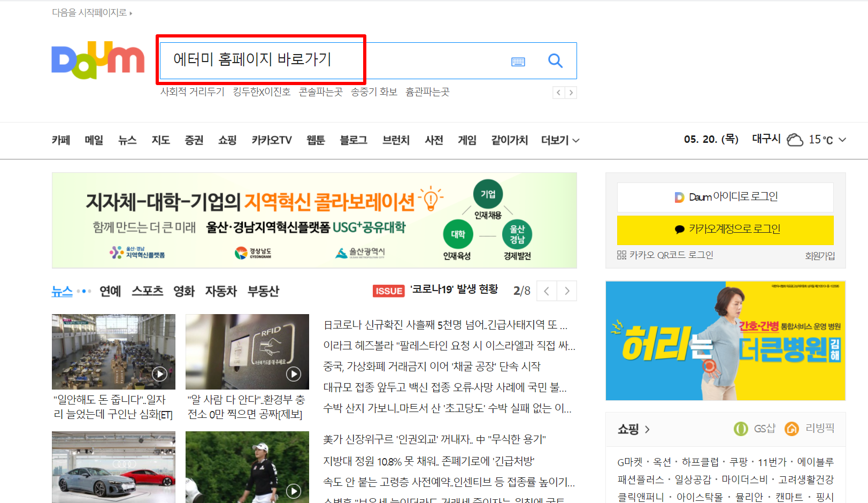Open headline 중국, 가상화폐 거래금지
Image resolution: width=868 pixels, height=503 pixels.
pos(432,367)
